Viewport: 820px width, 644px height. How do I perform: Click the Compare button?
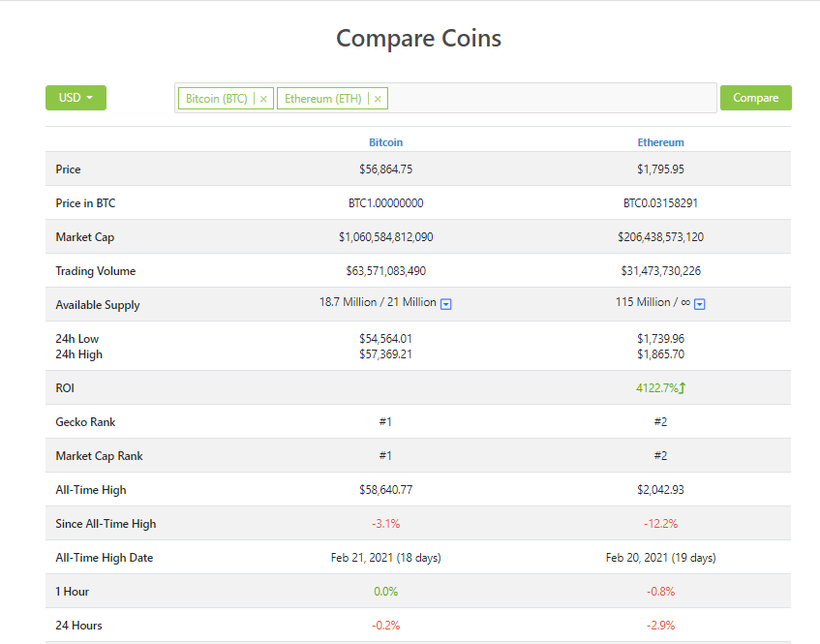point(756,98)
